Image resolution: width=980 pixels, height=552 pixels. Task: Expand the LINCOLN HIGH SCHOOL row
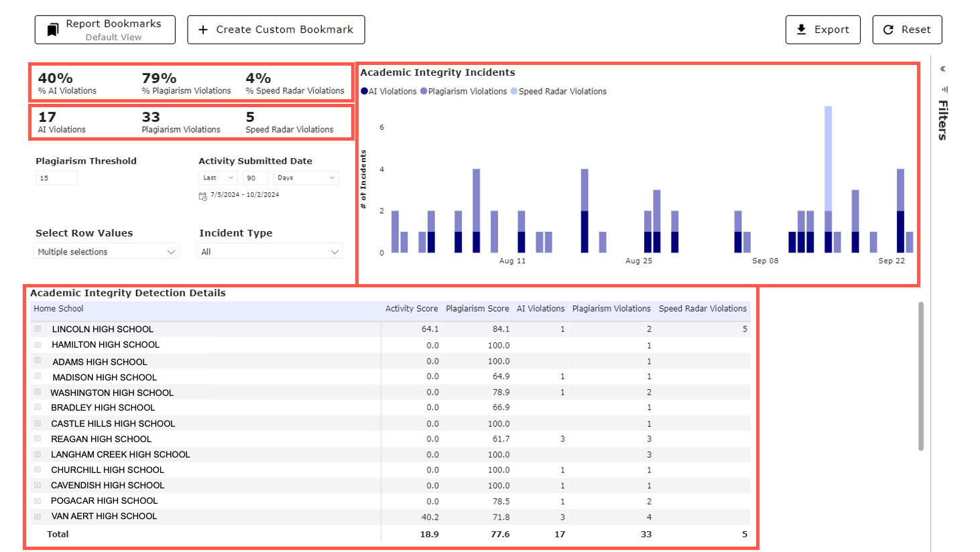click(38, 329)
